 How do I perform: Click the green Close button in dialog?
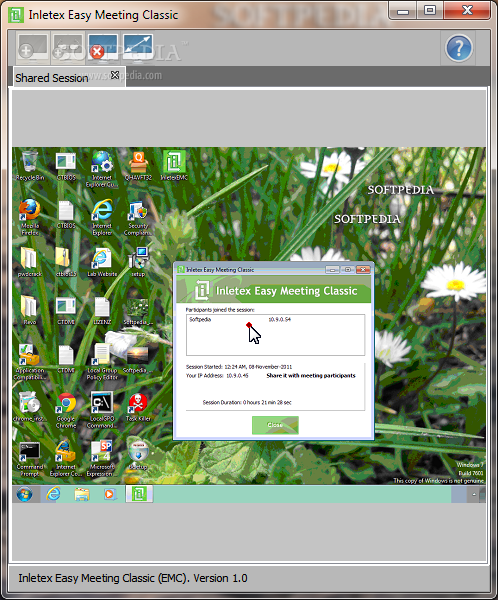click(x=275, y=425)
